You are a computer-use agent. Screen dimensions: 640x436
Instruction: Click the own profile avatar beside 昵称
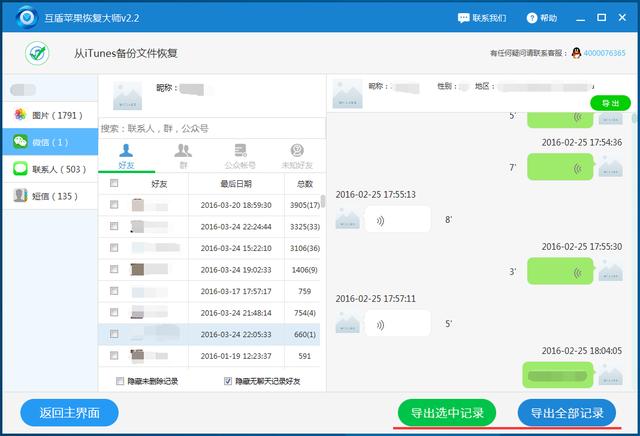click(x=127, y=96)
